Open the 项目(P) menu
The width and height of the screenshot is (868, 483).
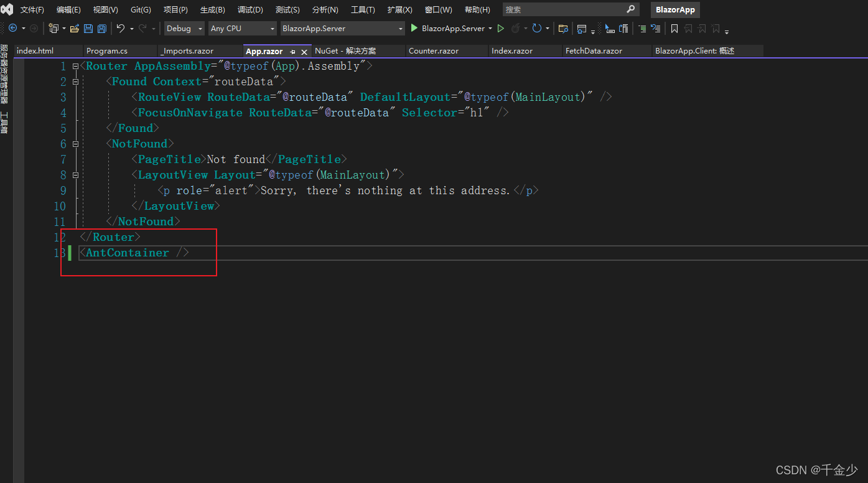point(175,10)
